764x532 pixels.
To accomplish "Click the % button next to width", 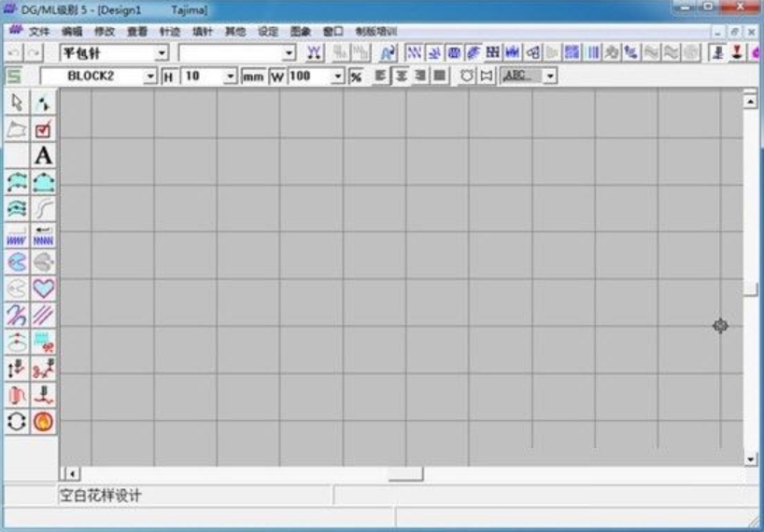I will pos(356,77).
